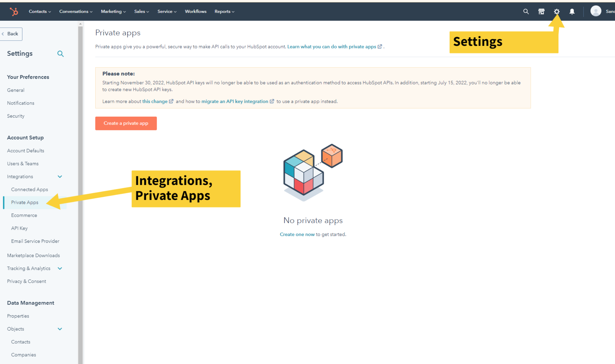Open Properties under Data Management

18,316
